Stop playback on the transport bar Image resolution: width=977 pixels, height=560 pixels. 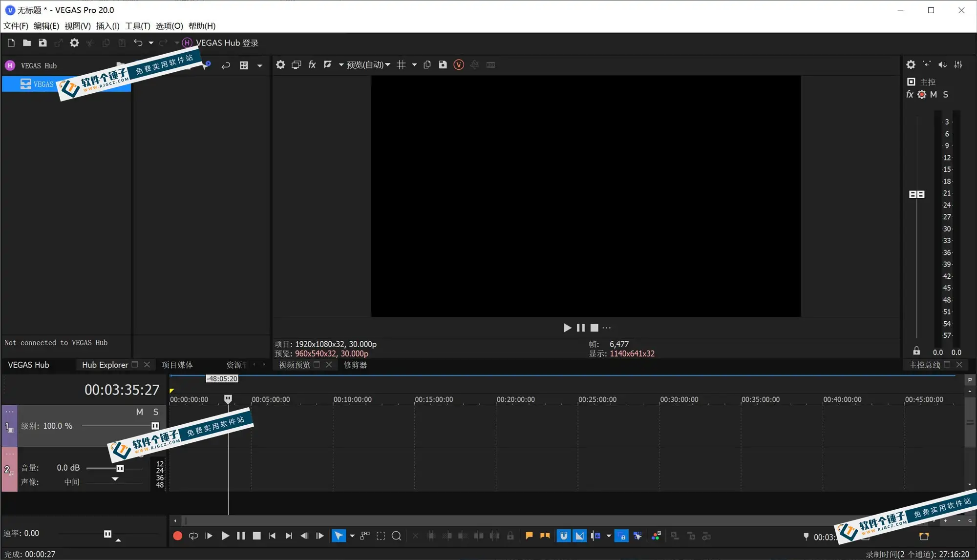point(256,536)
